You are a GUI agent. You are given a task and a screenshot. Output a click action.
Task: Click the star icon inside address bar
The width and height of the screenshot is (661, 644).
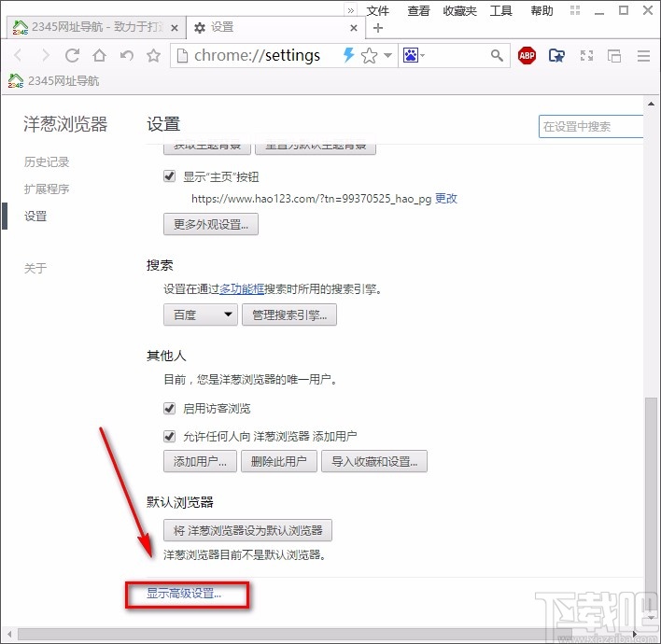[x=370, y=55]
